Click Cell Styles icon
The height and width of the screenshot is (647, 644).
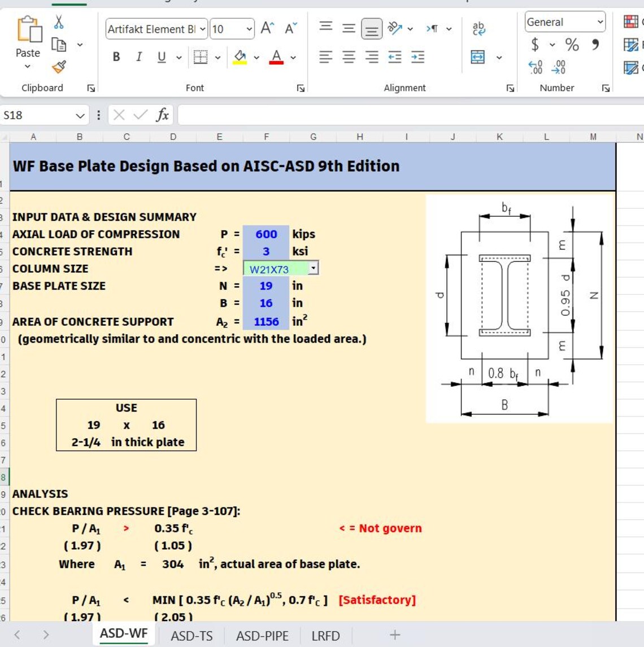click(631, 67)
